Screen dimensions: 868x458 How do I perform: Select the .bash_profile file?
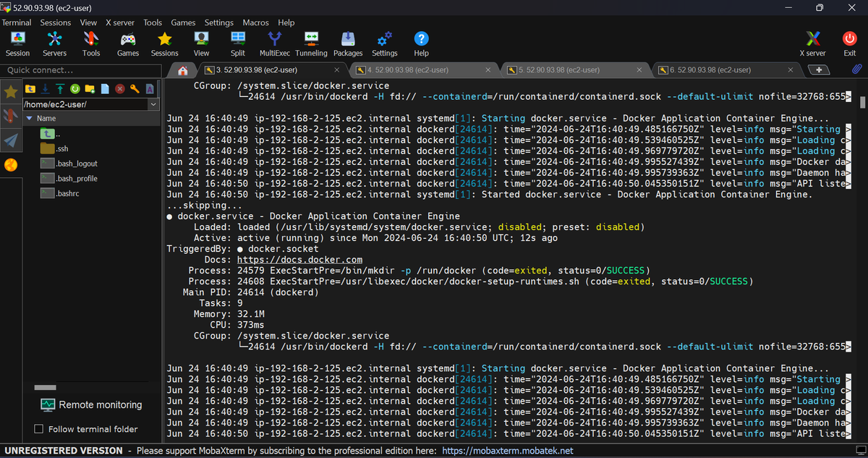click(69, 179)
